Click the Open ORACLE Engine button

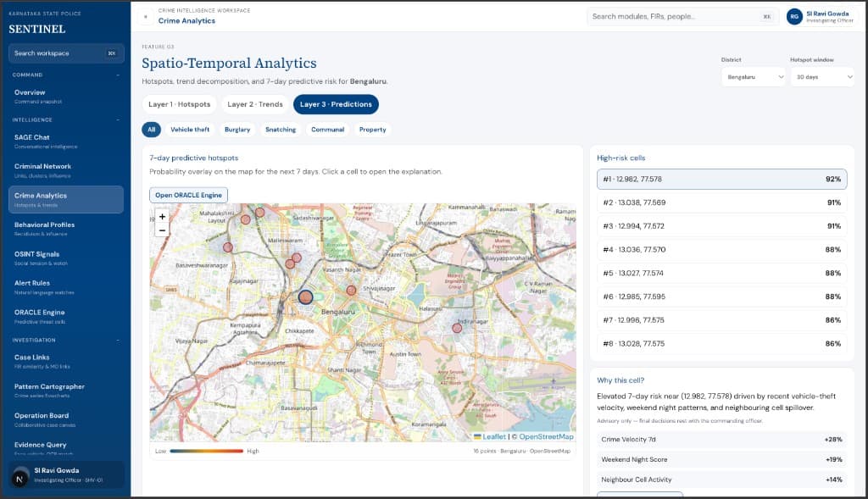pos(188,196)
